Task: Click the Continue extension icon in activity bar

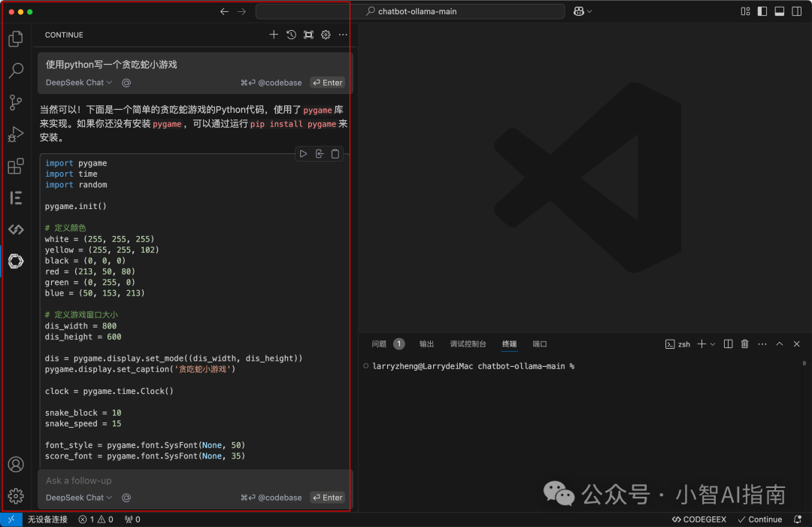Action: 16,261
